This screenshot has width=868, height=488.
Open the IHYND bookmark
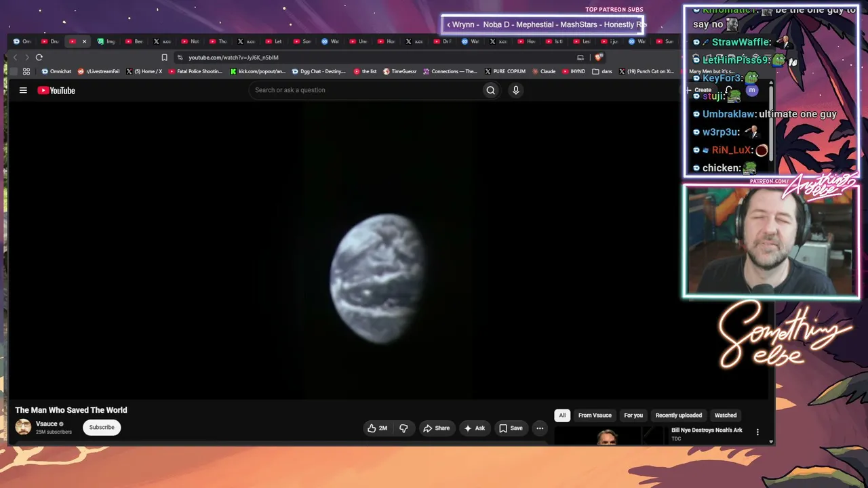574,71
